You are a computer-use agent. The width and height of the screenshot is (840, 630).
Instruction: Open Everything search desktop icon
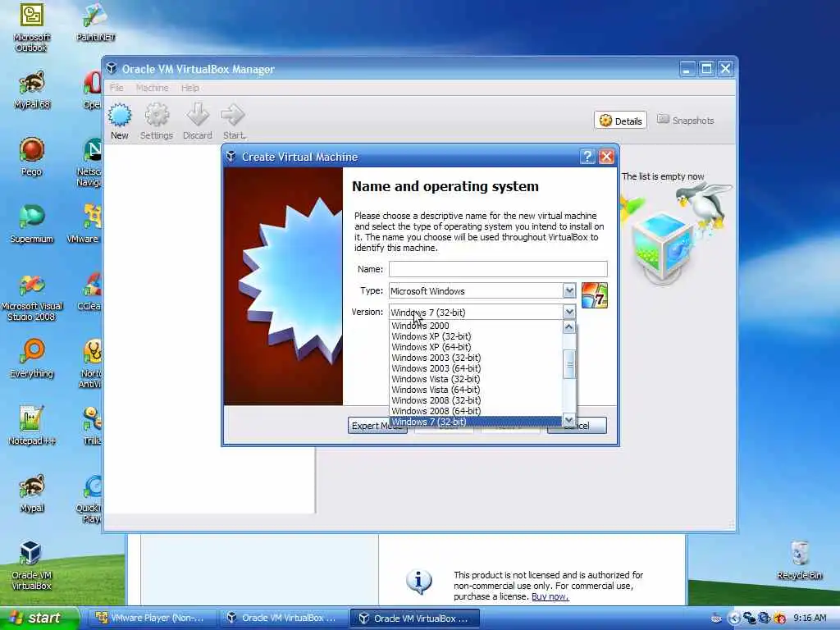[x=32, y=359]
